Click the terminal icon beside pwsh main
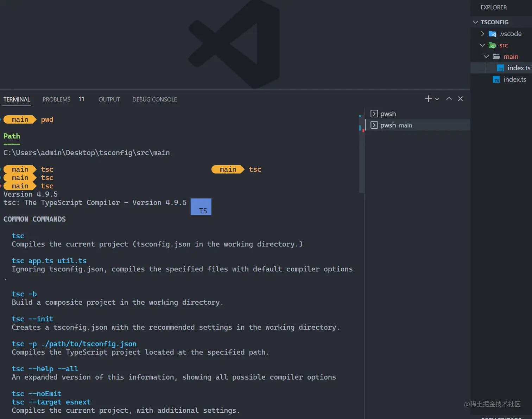The width and height of the screenshot is (532, 419). click(374, 125)
